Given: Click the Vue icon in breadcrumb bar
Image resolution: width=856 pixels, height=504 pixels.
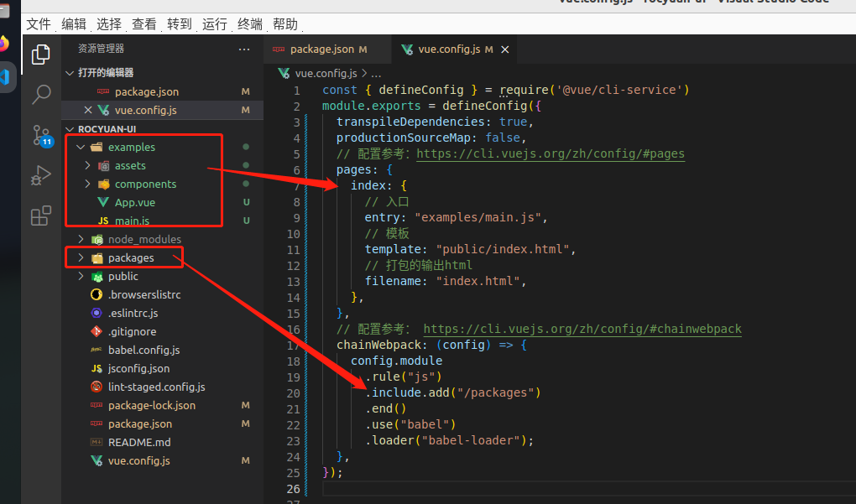Looking at the screenshot, I should pos(284,73).
